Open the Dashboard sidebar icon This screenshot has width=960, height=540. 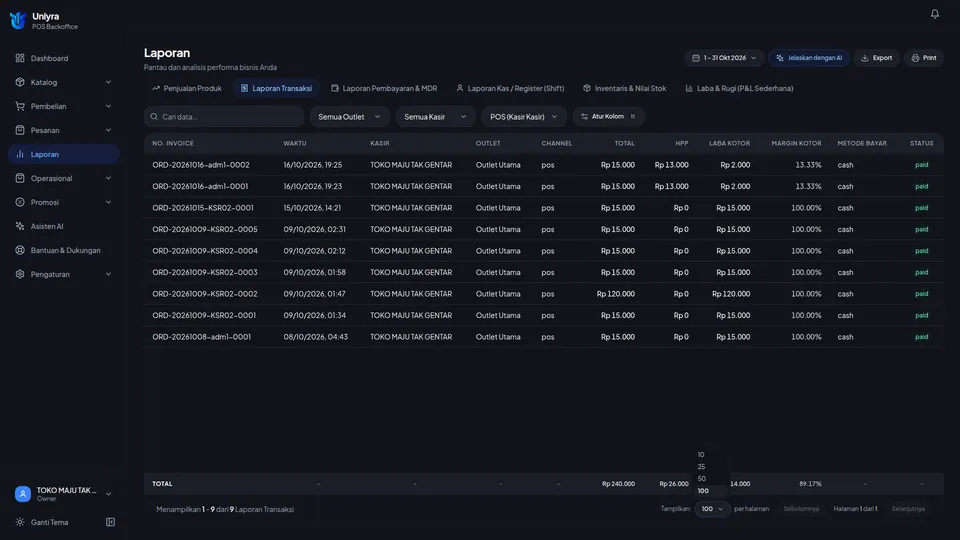coord(20,58)
